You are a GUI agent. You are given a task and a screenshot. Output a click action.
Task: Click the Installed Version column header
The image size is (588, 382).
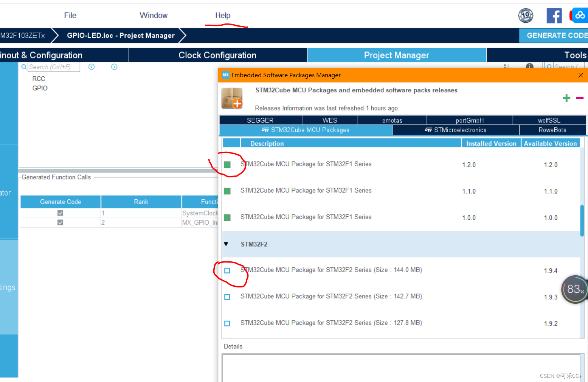pyautogui.click(x=491, y=143)
